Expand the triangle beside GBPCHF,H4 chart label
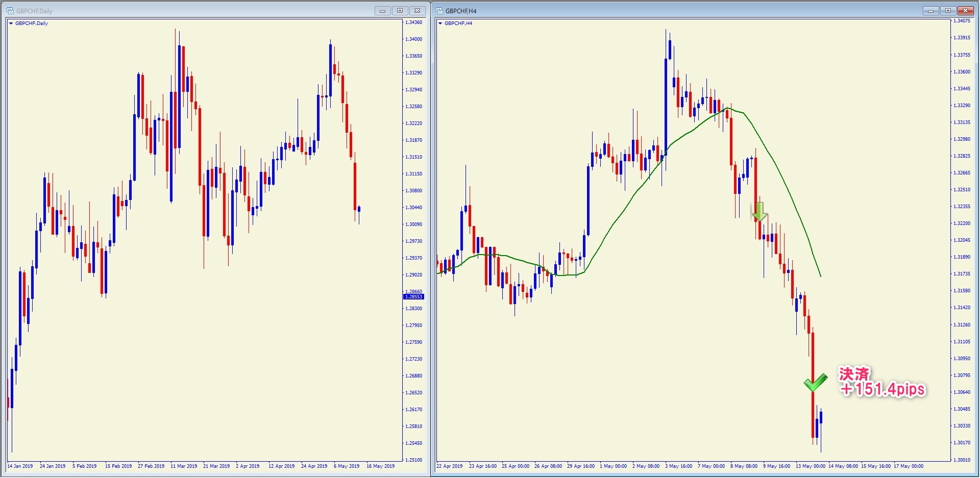Screen dimensions: 980x478 440,23
